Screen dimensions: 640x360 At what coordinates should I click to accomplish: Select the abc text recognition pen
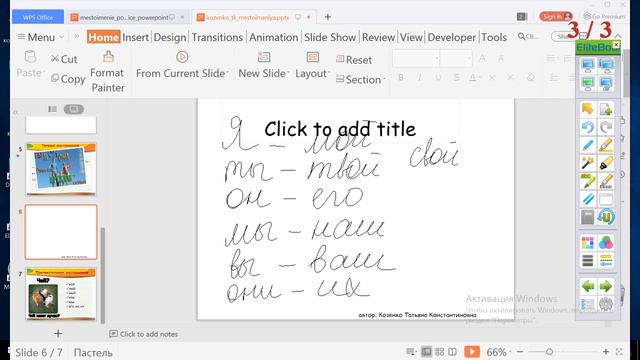588,181
